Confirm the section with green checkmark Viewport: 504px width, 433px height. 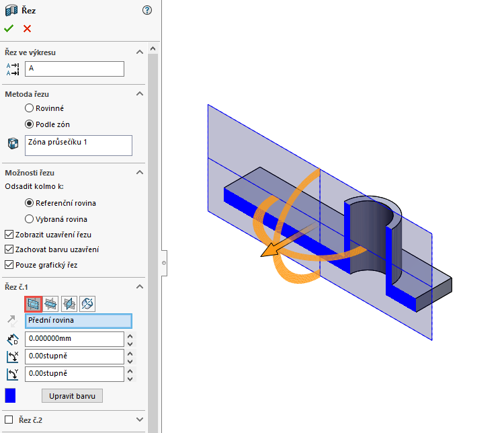pos(9,29)
